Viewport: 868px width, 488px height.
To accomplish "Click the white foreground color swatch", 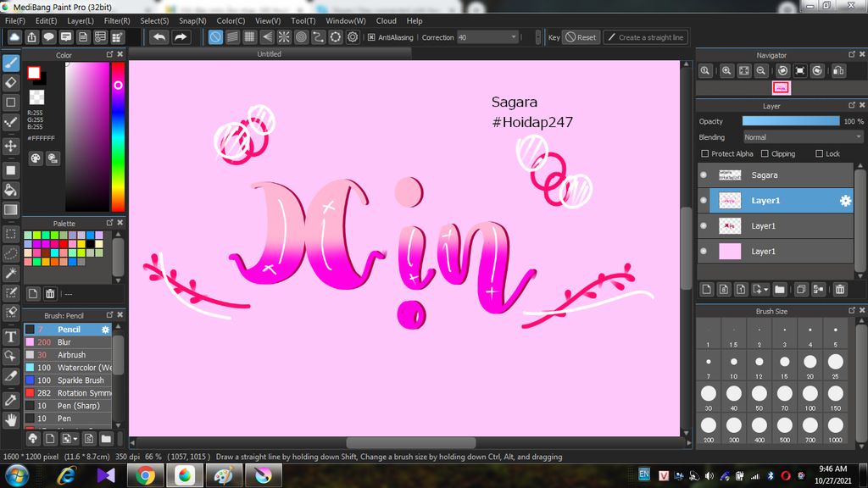I will 34,73.
